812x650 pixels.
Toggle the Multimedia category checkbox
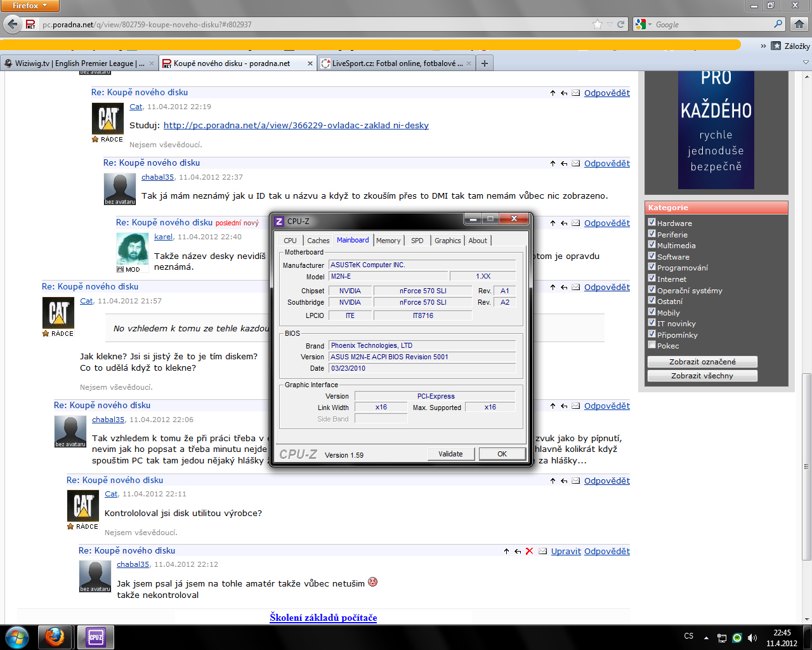click(x=652, y=244)
